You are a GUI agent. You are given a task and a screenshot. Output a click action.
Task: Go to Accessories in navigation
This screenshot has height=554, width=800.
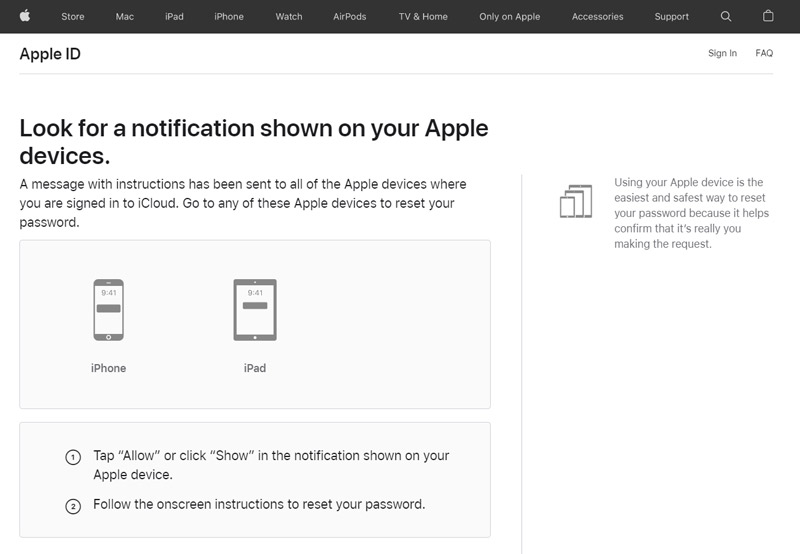(597, 16)
